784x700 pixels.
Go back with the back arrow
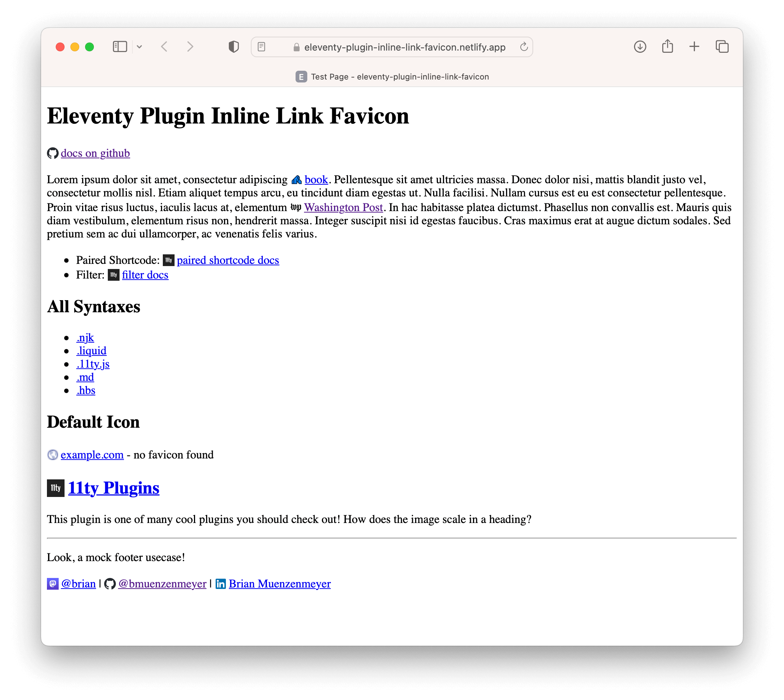tap(164, 47)
